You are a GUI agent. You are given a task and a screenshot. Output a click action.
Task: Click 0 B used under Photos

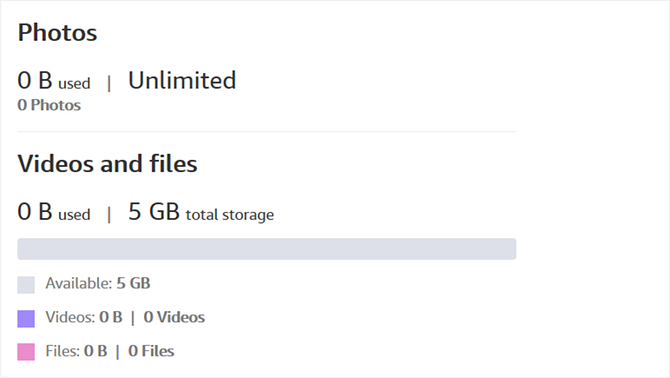[x=54, y=81]
